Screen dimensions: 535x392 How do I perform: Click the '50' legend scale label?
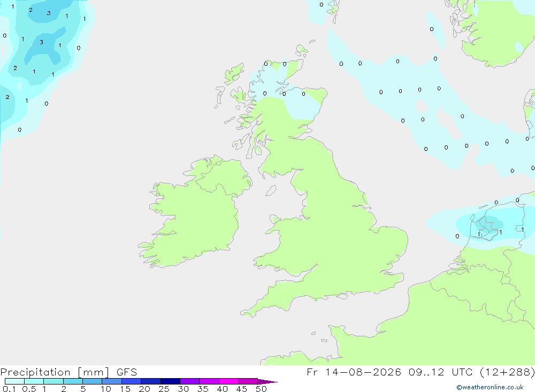point(262,389)
